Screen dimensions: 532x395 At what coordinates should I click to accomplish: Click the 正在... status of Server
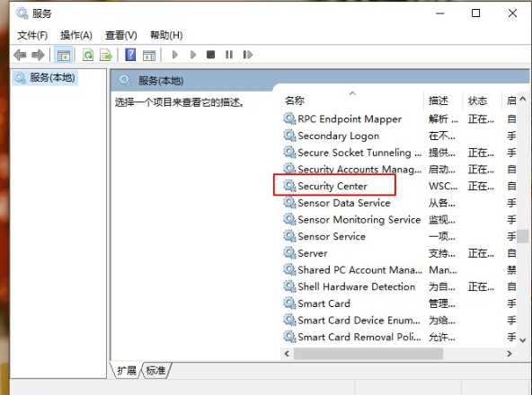coord(481,253)
